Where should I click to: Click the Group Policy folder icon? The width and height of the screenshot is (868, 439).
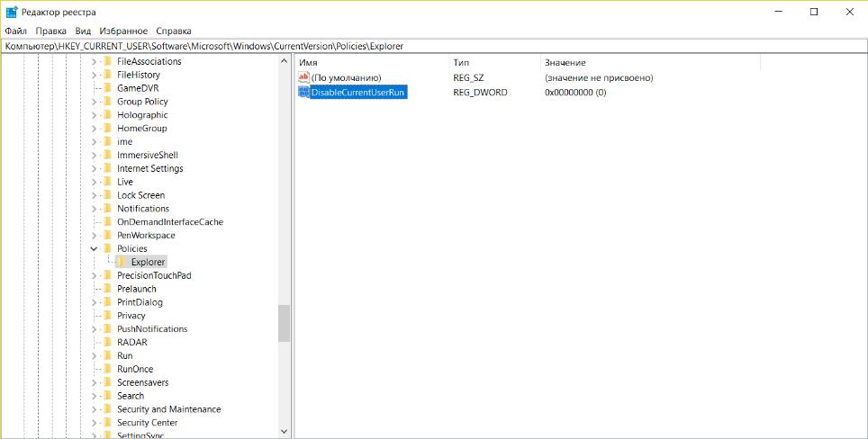point(108,101)
